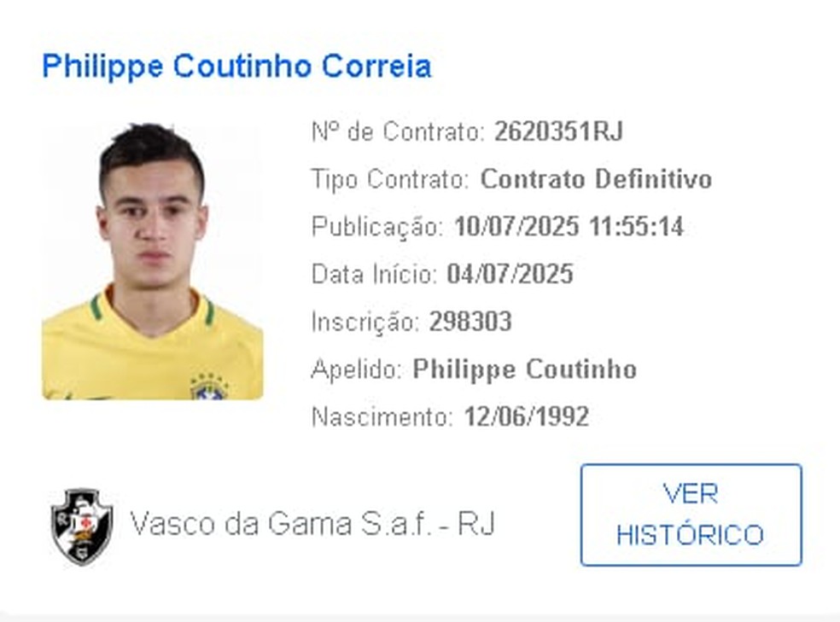Viewport: 840px width, 622px height.
Task: Click the Nº de Contrato label
Action: pyautogui.click(x=398, y=132)
